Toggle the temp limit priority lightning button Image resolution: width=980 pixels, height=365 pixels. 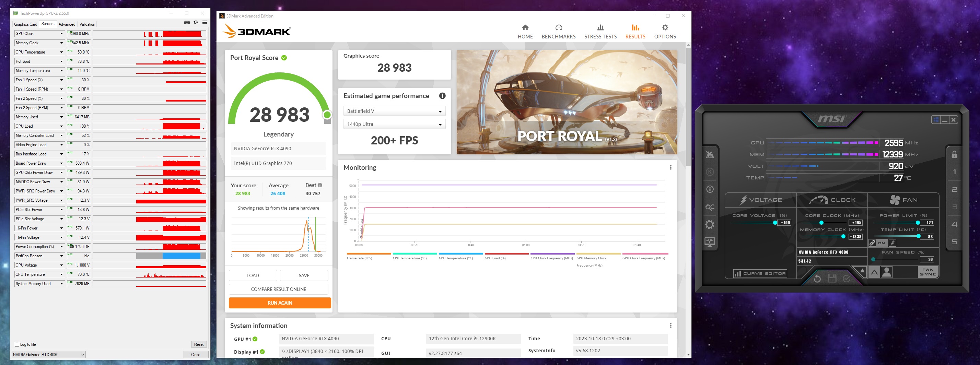pos(892,243)
